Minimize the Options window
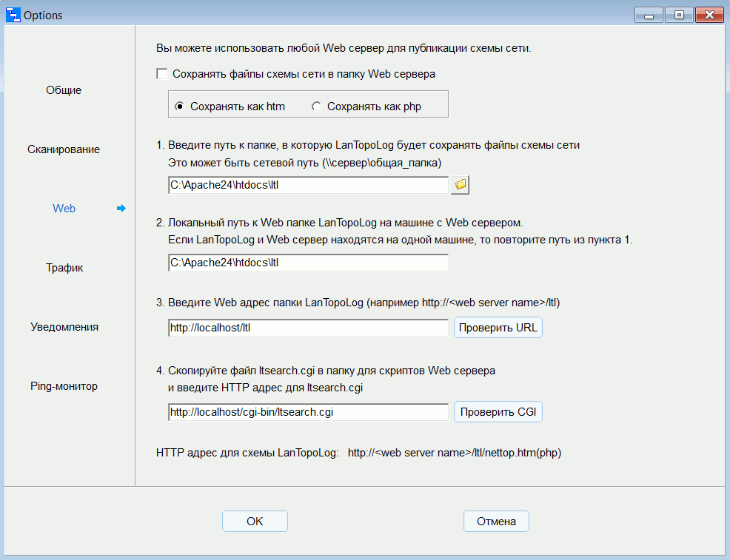This screenshot has height=560, width=730. coord(649,15)
